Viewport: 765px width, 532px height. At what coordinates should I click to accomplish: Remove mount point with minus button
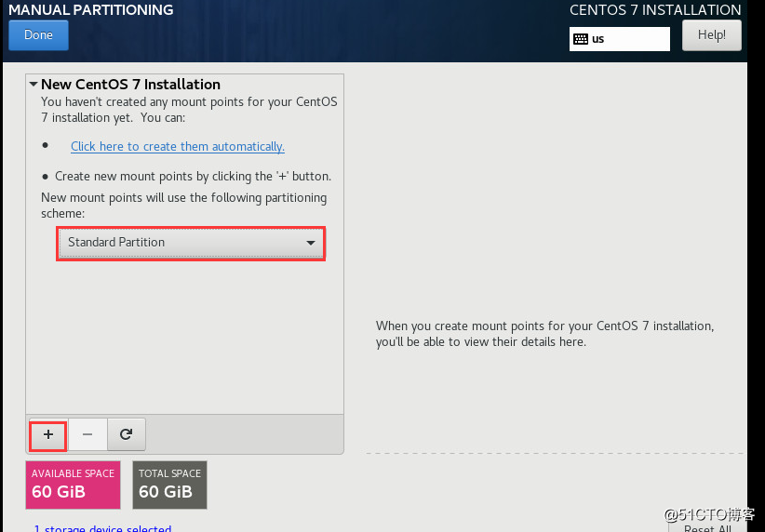coord(87,434)
